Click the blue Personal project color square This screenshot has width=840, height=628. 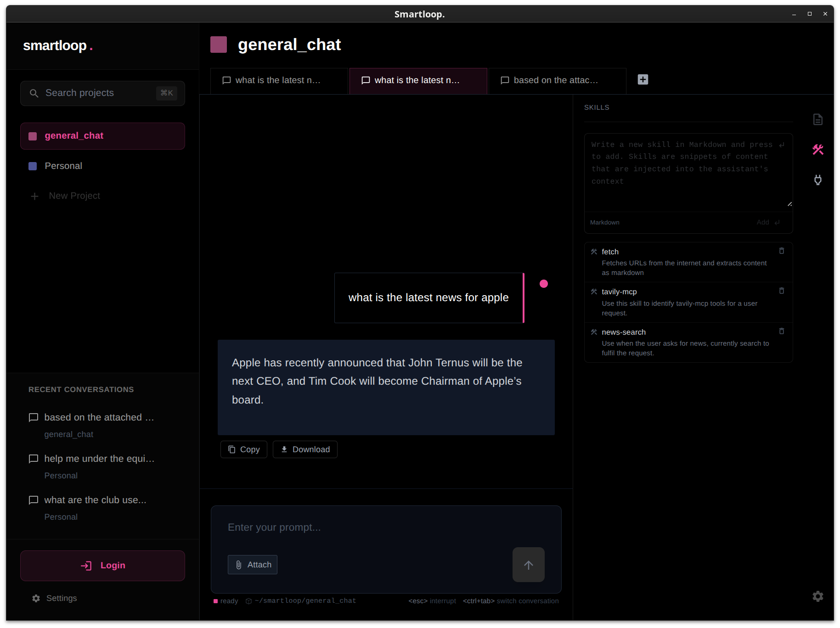click(33, 166)
